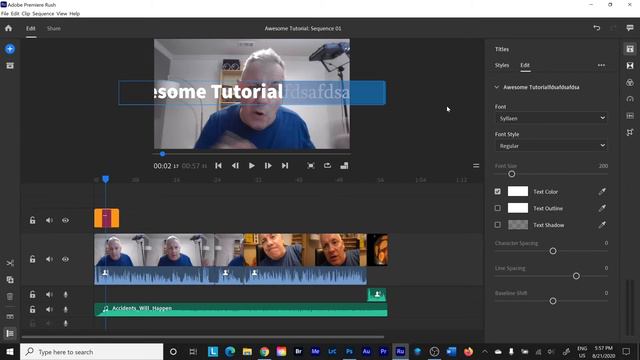Screen dimensions: 640x360
Task: Change the preview quality icon
Action: point(344,166)
